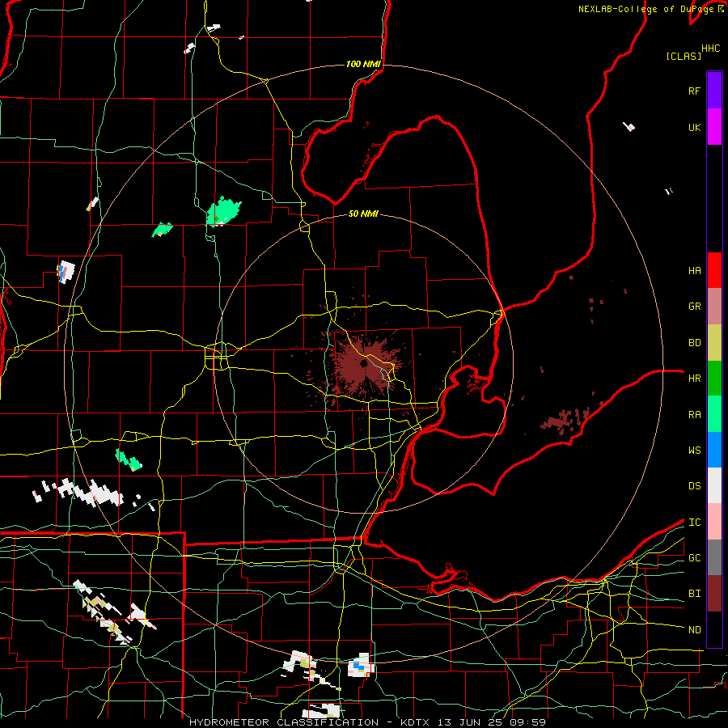Screen dimensions: 728x728
Task: Click the 'KDTX' radar site identifier
Action: (x=416, y=722)
